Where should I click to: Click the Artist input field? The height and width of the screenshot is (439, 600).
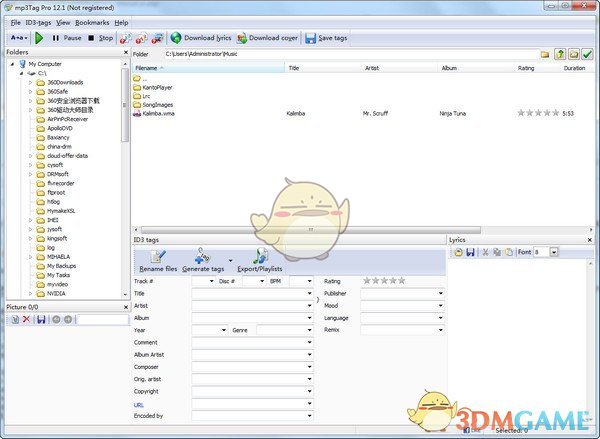(249, 306)
